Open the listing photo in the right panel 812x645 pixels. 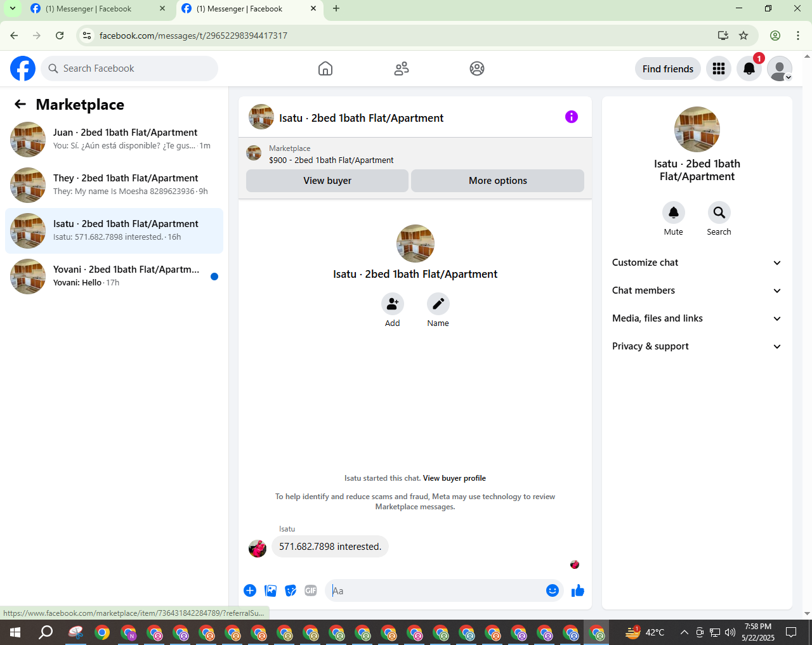point(697,129)
